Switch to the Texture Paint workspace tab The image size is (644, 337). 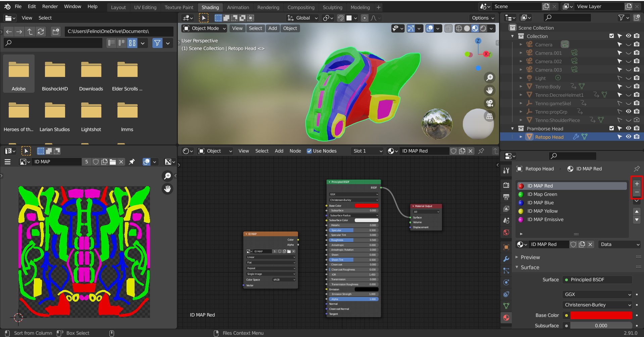tap(179, 7)
